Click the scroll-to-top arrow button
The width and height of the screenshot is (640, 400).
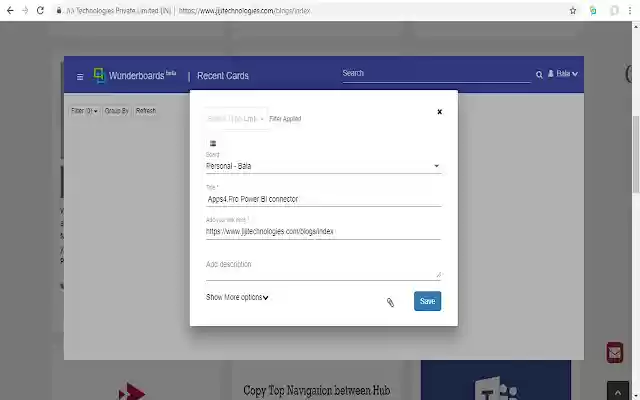[618, 391]
